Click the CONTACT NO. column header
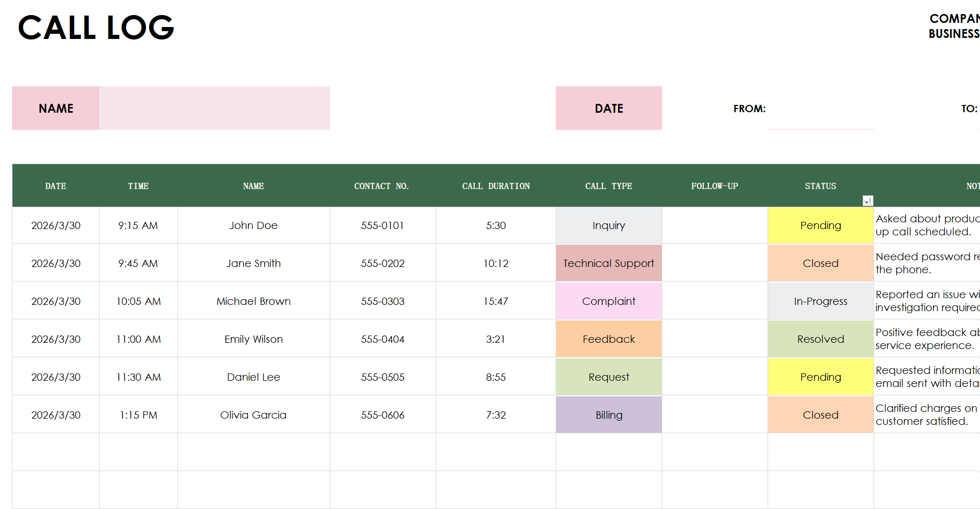Screen dimensions: 980x509 point(383,186)
